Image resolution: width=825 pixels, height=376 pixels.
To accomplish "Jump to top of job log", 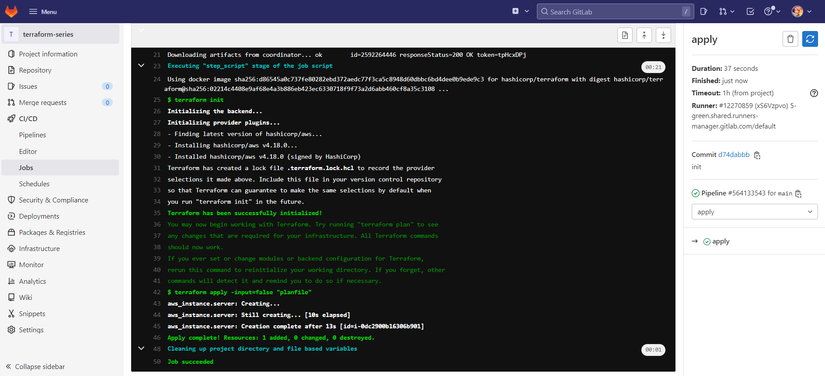I will (x=644, y=35).
